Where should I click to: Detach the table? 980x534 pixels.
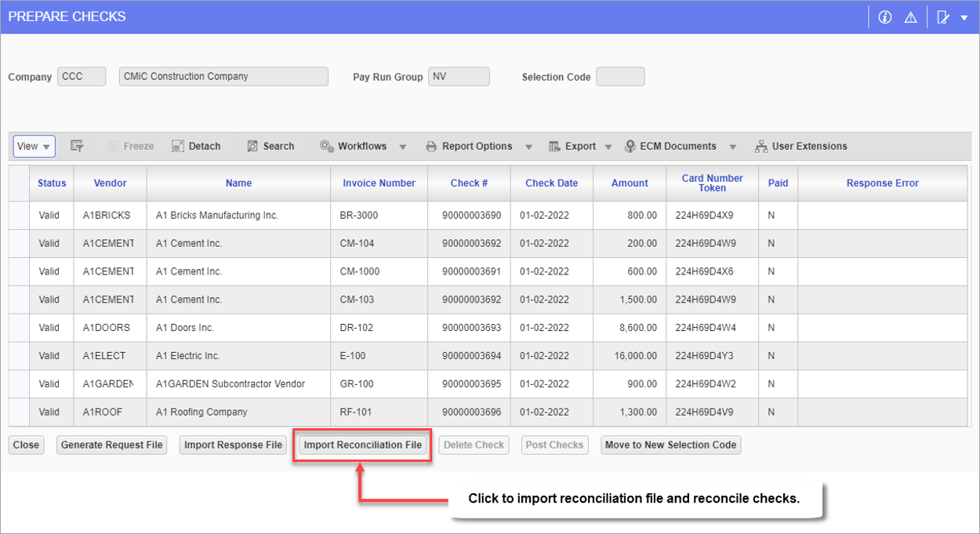click(x=196, y=146)
